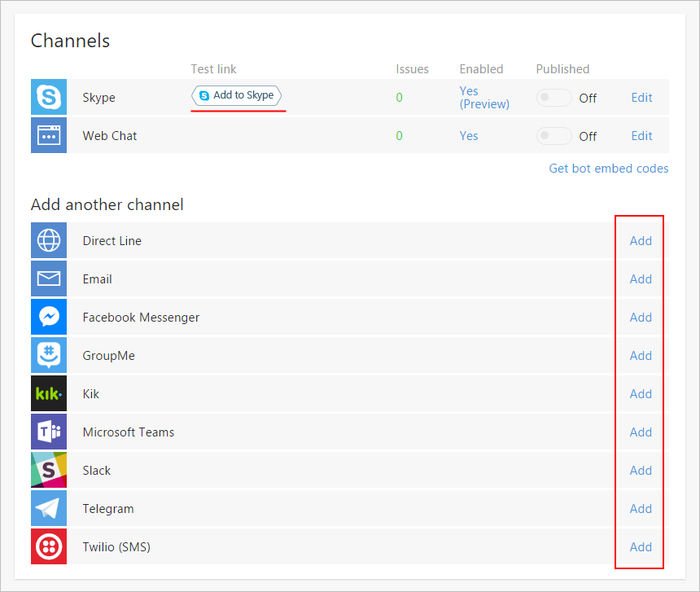Add the Email channel

click(641, 279)
